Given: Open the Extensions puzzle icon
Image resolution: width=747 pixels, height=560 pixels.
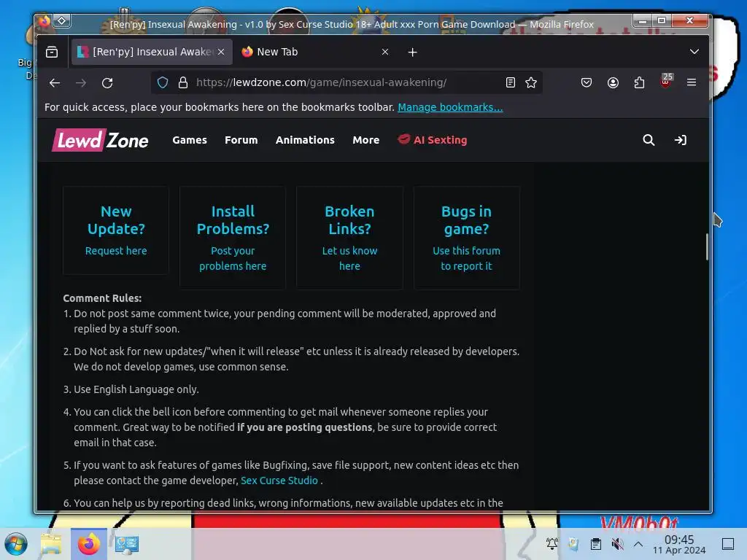Looking at the screenshot, I should [x=639, y=83].
